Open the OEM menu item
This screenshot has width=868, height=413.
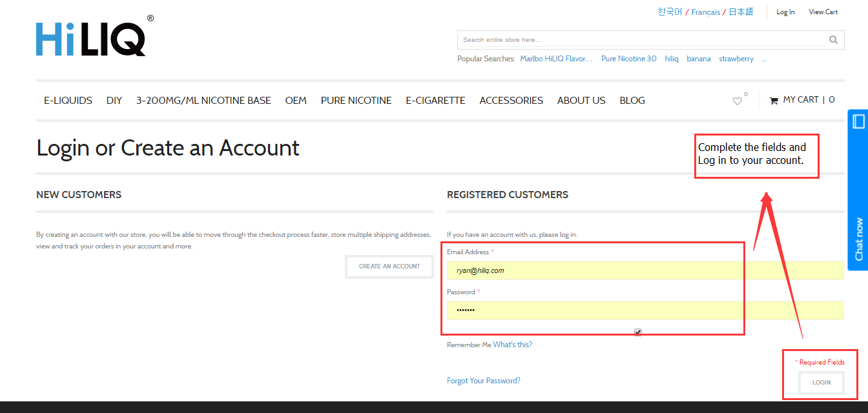[x=296, y=101]
